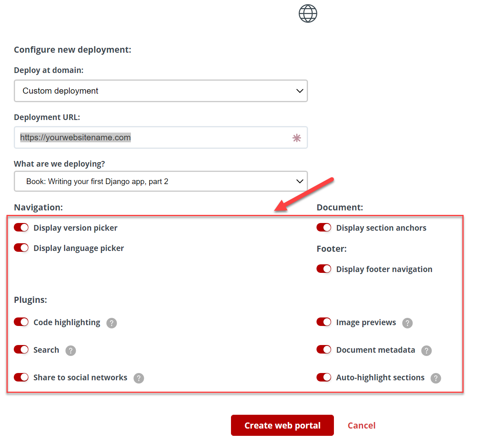479x448 pixels.
Task: Toggle Display section anchors switch
Action: click(x=324, y=228)
